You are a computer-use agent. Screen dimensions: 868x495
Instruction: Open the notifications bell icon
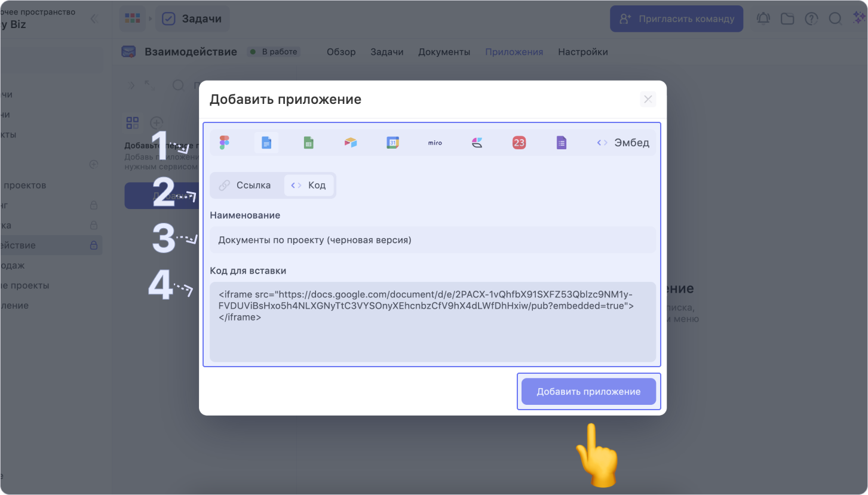(763, 19)
